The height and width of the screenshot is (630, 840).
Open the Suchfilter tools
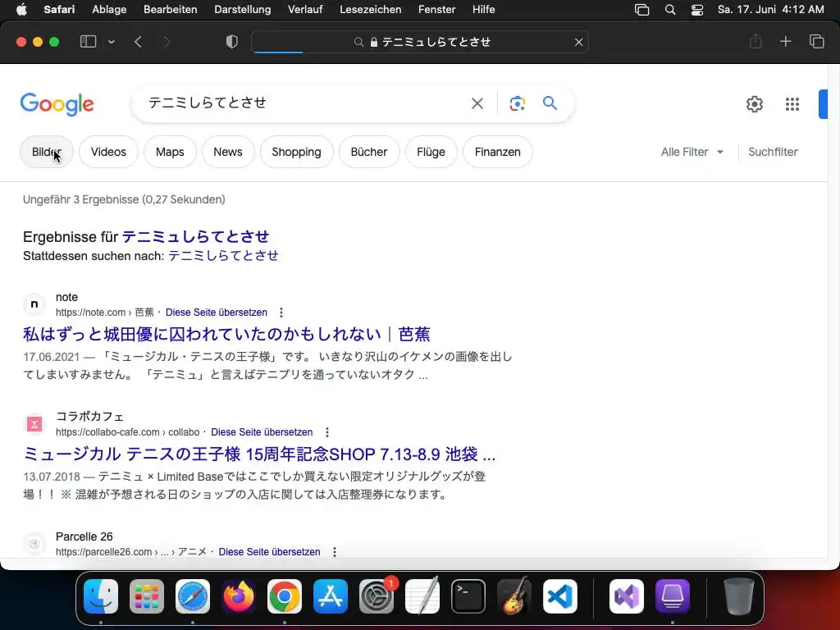[773, 152]
